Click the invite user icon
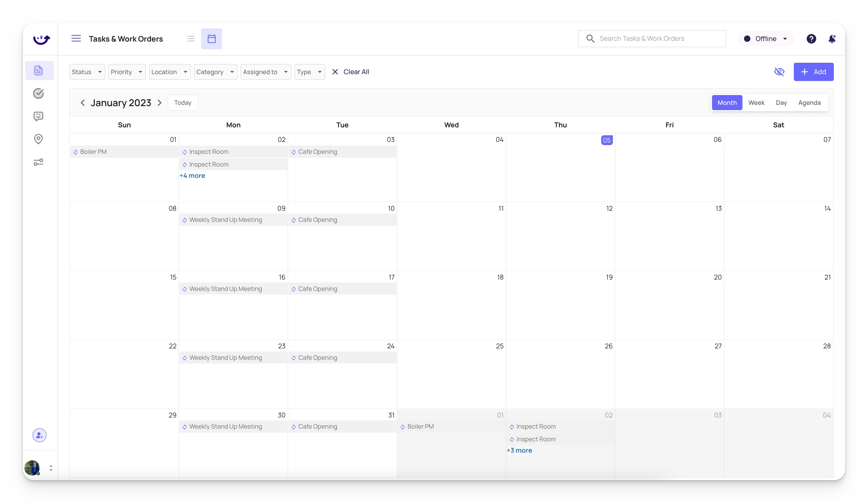Screen dimensions: 868x503 point(39,435)
